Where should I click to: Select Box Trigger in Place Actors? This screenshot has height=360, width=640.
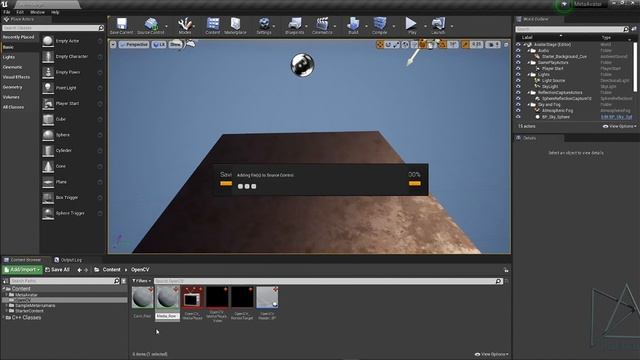(72, 198)
